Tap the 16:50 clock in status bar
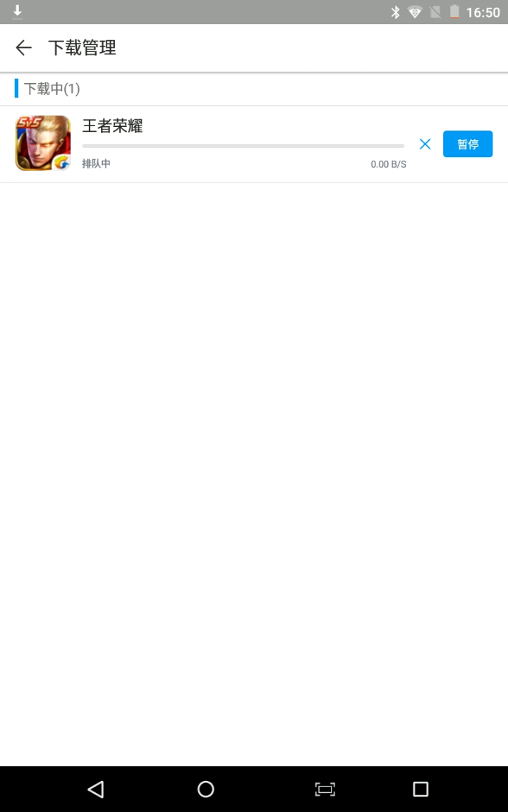The image size is (508, 812). pyautogui.click(x=483, y=13)
